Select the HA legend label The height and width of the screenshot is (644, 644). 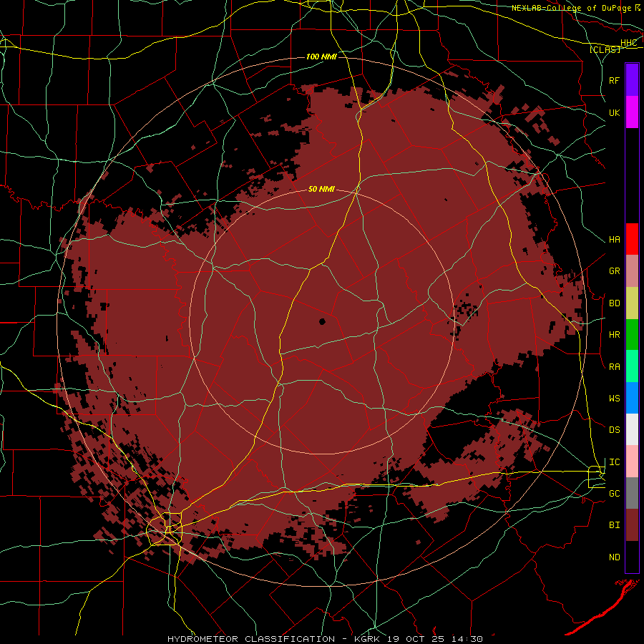click(615, 240)
